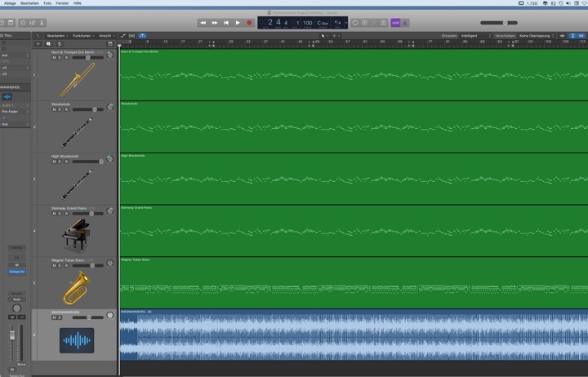Click the Woodwinds track volume slider
Screen dimensions: 588x377
[x=87, y=109]
